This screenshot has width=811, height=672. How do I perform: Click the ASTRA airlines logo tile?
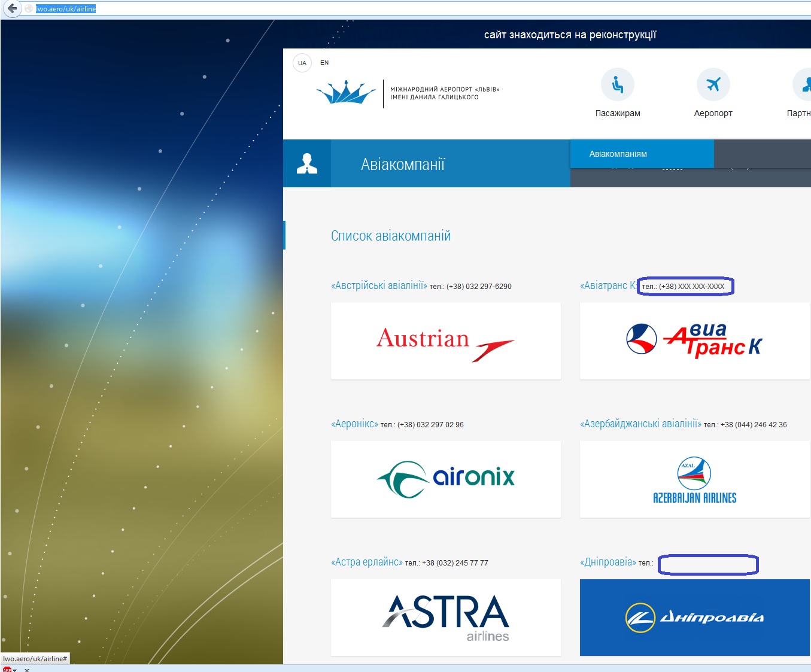point(445,617)
